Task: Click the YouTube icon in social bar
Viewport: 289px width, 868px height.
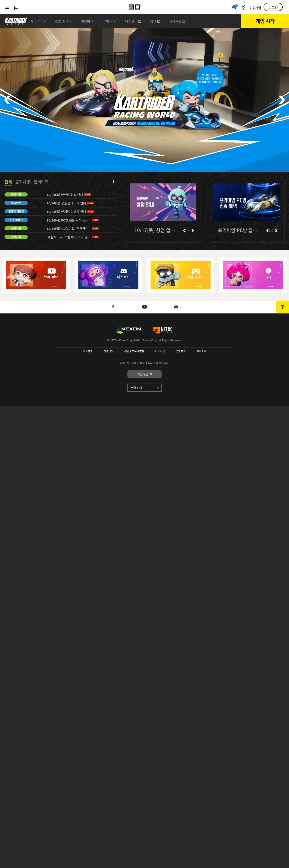Action: click(x=144, y=307)
